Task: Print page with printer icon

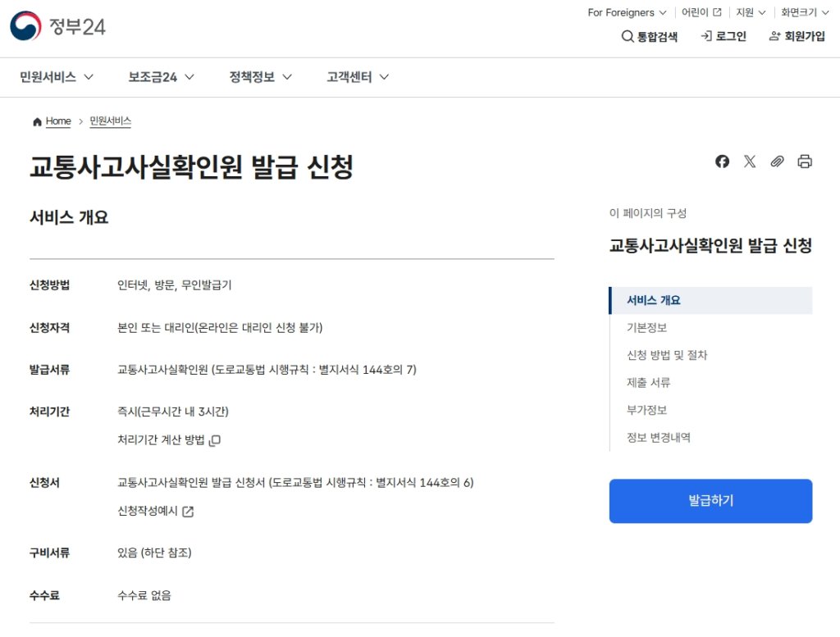Action: [x=805, y=162]
